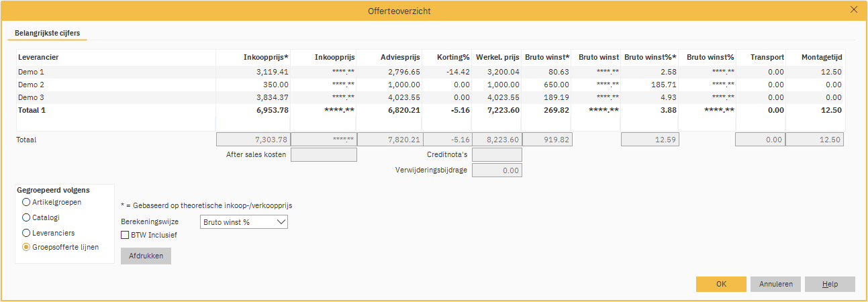Close the Offerteoverzicht dialog window
The height and width of the screenshot is (302, 868).
pos(854,10)
